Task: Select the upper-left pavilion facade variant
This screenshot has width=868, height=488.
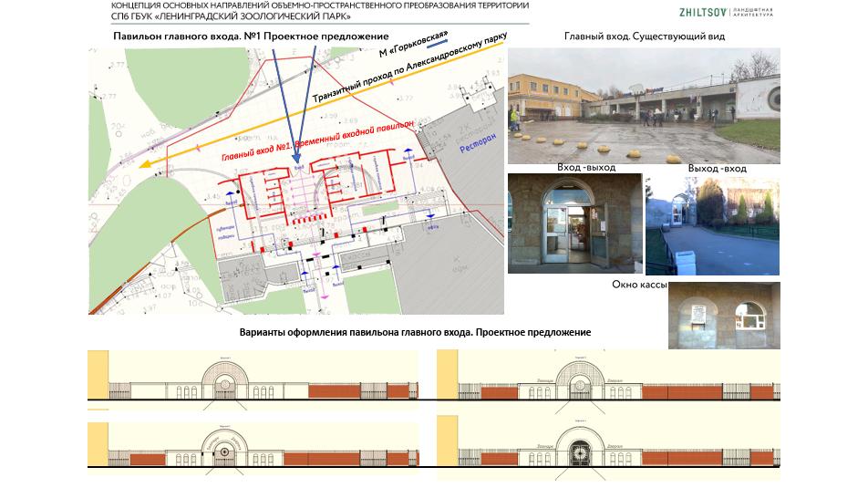Action: click(x=253, y=376)
